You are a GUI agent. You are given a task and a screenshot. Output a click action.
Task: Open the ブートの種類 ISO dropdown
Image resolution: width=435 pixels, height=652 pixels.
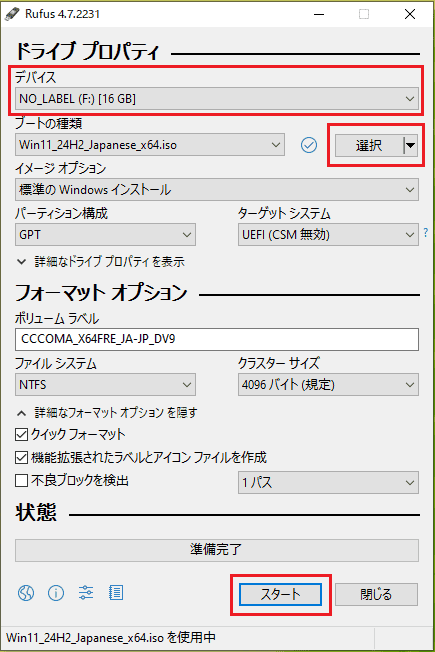tap(150, 145)
